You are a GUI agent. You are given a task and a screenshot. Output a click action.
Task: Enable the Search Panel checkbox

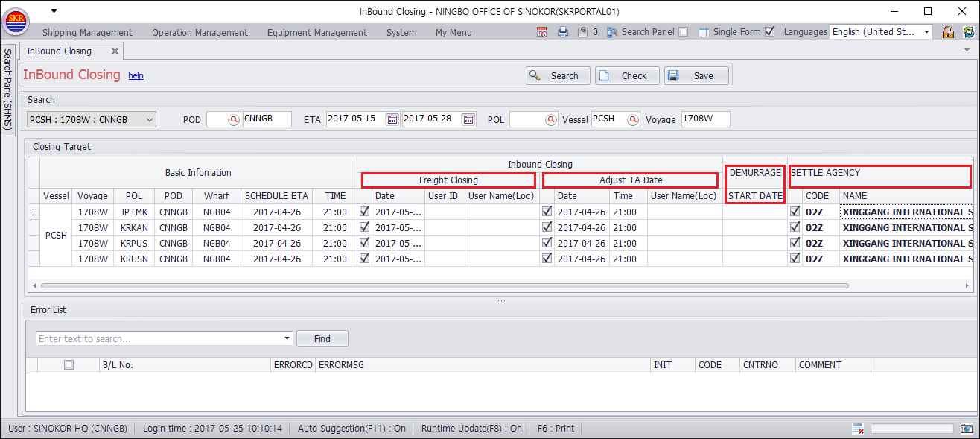683,32
